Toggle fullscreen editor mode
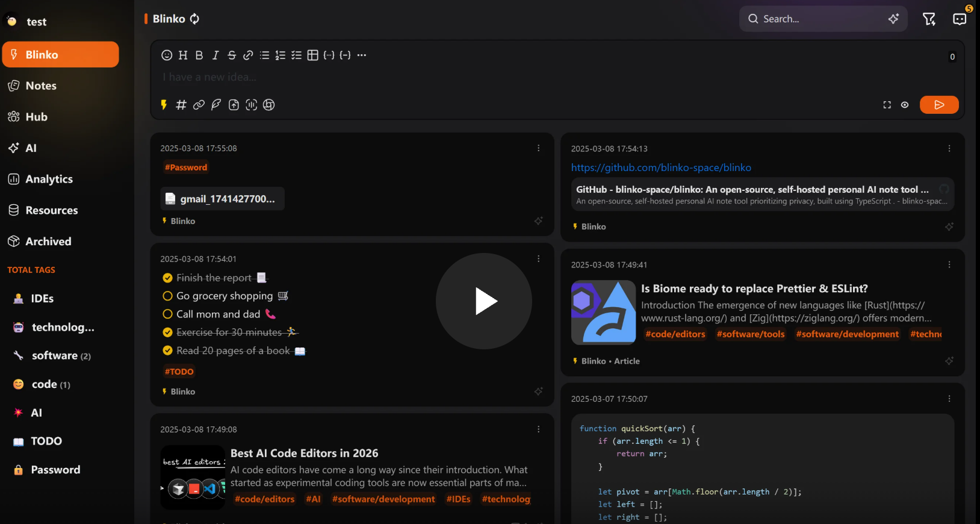The image size is (980, 524). pos(887,105)
